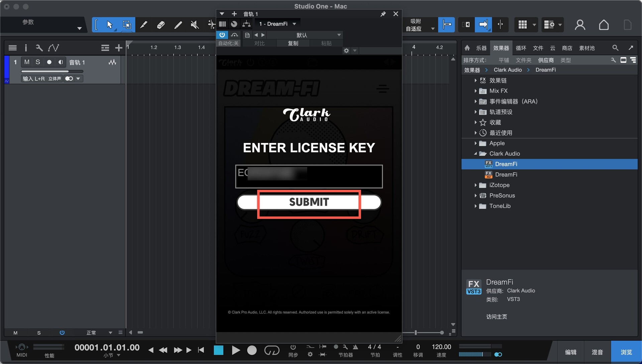The width and height of the screenshot is (642, 364).
Task: Select the Range tool
Action: point(127,25)
